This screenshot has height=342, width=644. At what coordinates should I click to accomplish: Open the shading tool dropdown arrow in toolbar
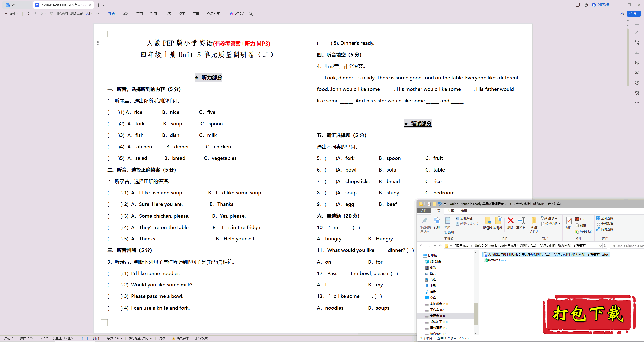[x=92, y=14]
